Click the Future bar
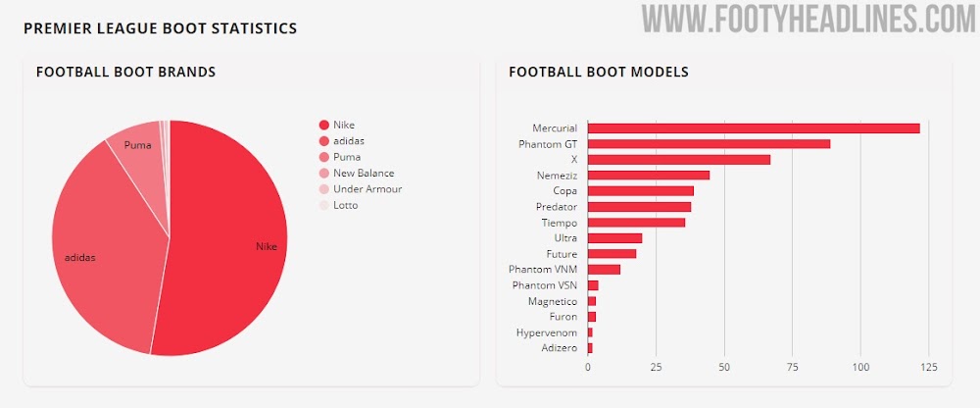 [x=612, y=254]
